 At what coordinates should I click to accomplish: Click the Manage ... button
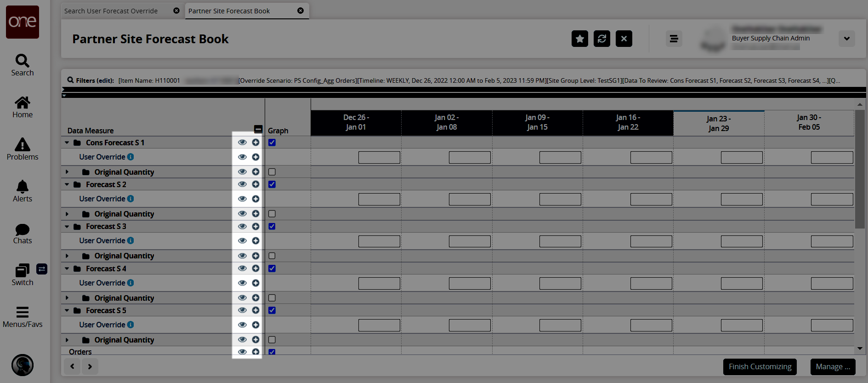[x=833, y=366]
